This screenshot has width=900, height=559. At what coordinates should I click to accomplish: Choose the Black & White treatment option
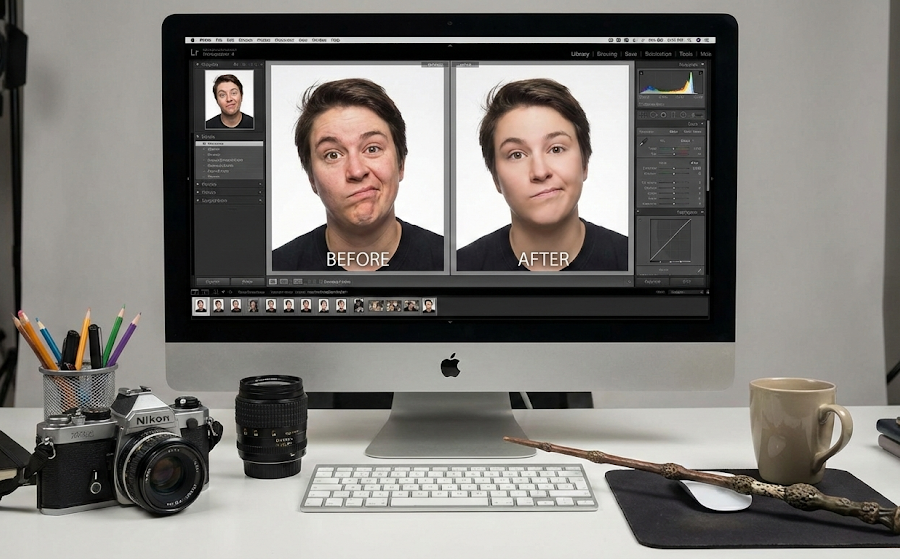tap(692, 131)
